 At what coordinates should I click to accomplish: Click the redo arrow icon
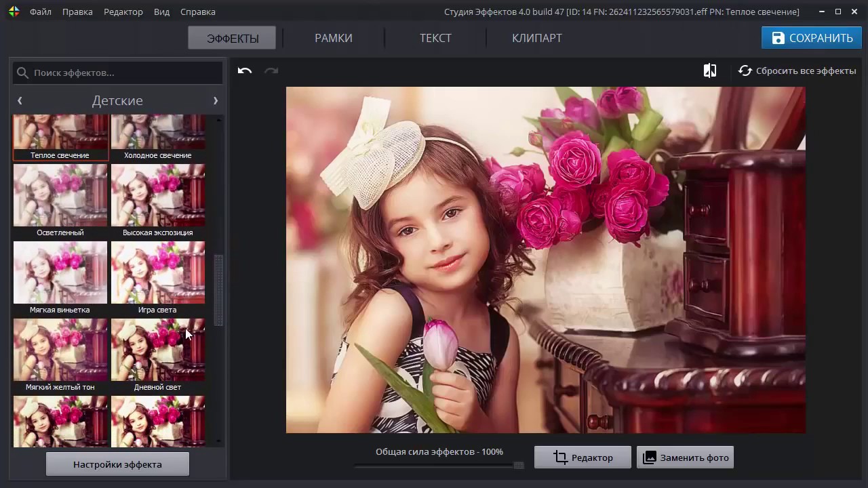(x=271, y=70)
